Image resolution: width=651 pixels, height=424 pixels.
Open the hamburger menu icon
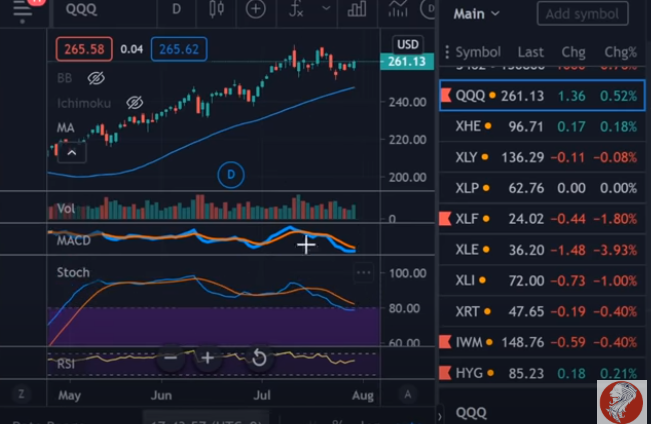click(x=22, y=10)
